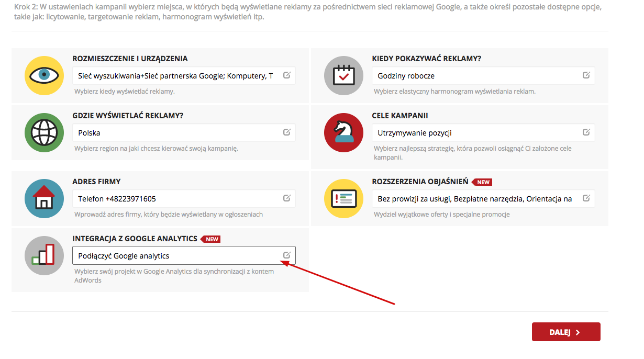Click edit icon beside Utrzymywanie pozycji

pos(586,132)
